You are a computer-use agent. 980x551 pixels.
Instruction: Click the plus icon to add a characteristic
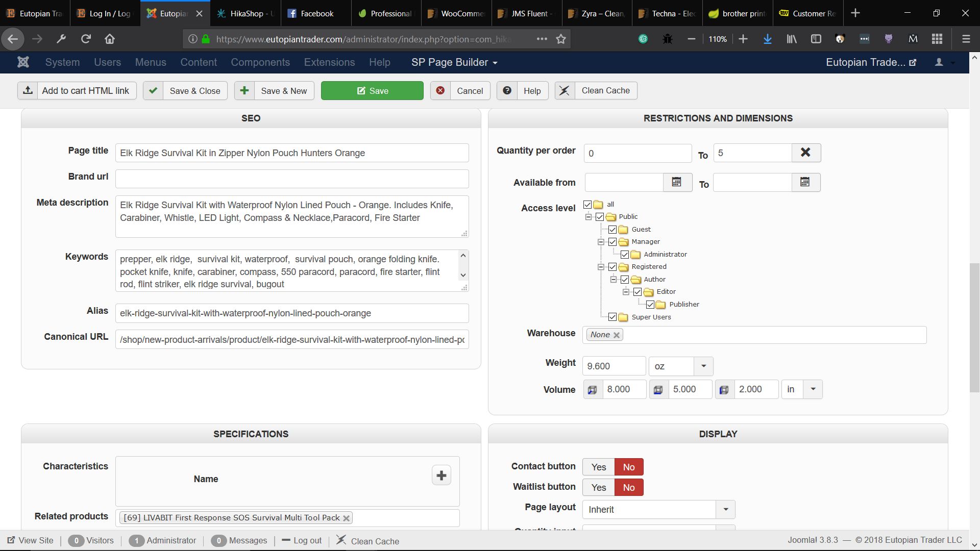click(x=442, y=475)
